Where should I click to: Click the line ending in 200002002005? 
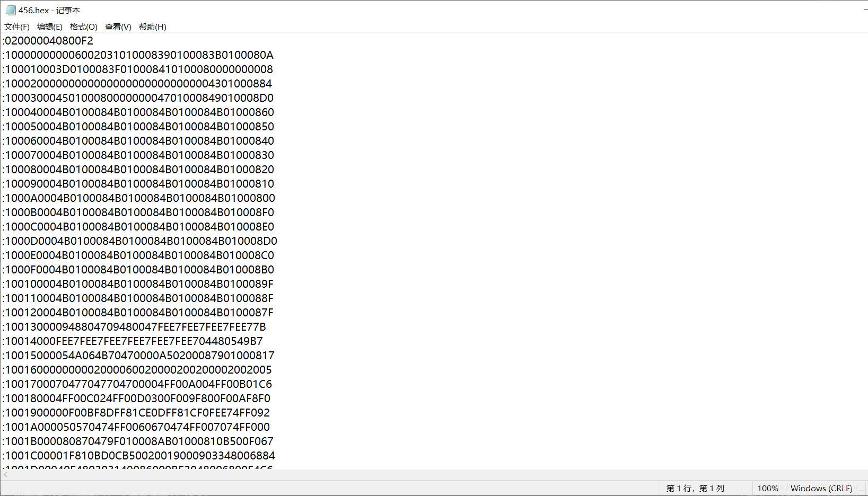[137, 370]
